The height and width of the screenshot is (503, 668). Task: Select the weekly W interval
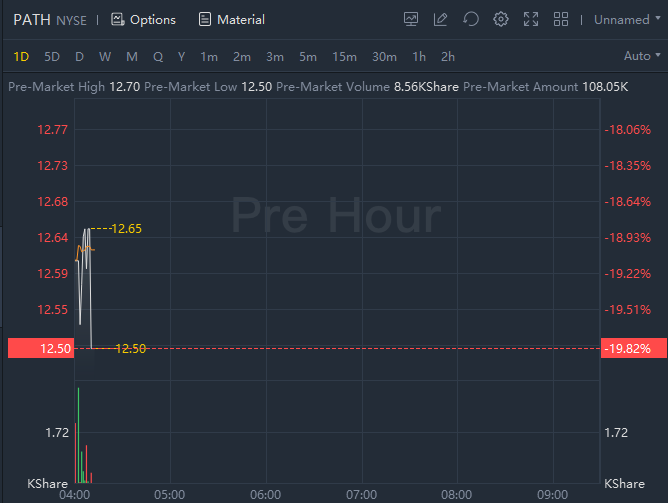tap(105, 56)
